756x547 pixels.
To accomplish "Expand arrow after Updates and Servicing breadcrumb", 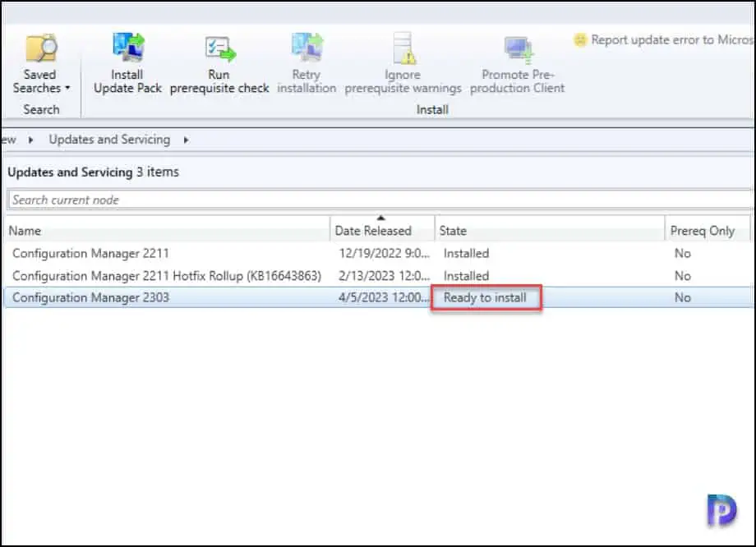I will [x=186, y=140].
